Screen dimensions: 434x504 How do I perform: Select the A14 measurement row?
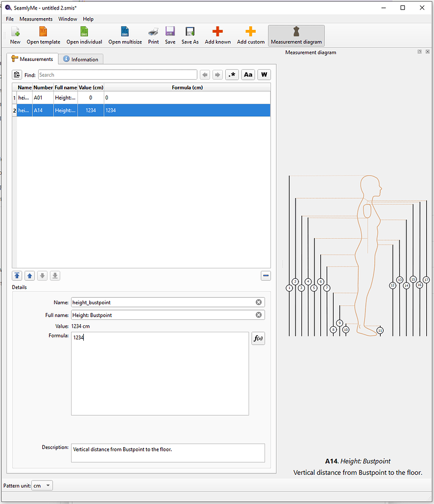tap(141, 110)
